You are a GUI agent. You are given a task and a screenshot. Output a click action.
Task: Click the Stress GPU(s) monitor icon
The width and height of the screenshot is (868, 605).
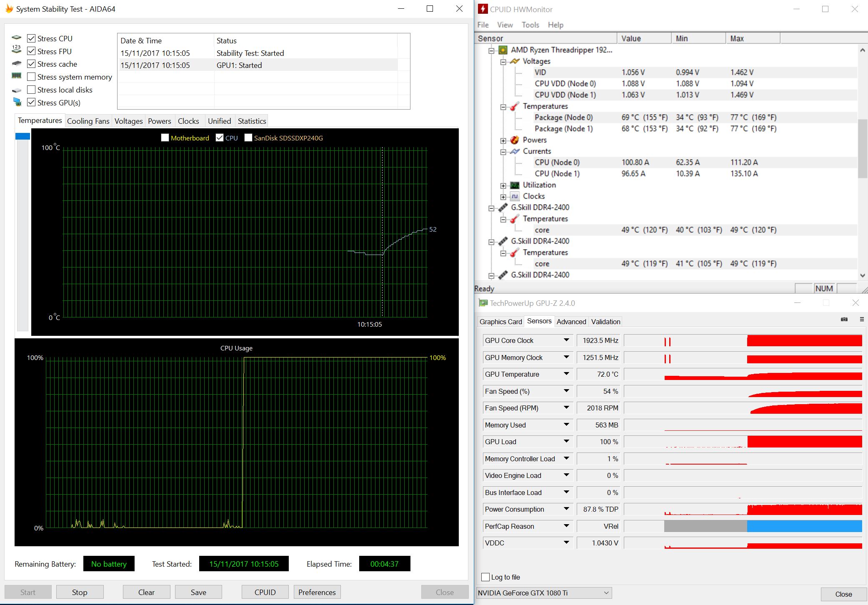pos(17,102)
